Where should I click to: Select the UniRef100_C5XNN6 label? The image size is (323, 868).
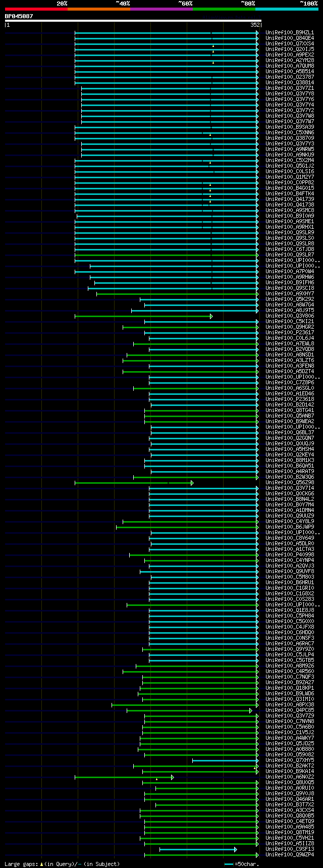pos(290,133)
